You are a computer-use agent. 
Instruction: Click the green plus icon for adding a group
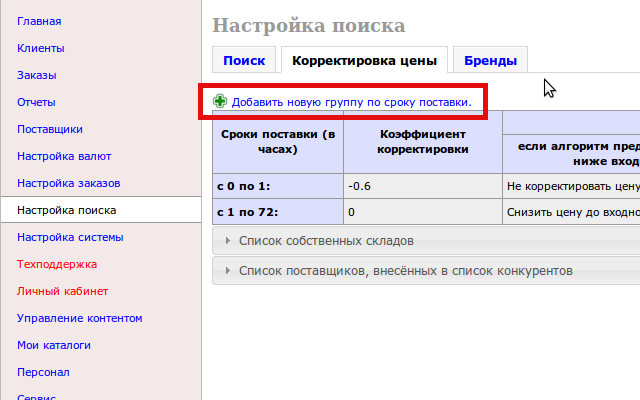pos(220,102)
